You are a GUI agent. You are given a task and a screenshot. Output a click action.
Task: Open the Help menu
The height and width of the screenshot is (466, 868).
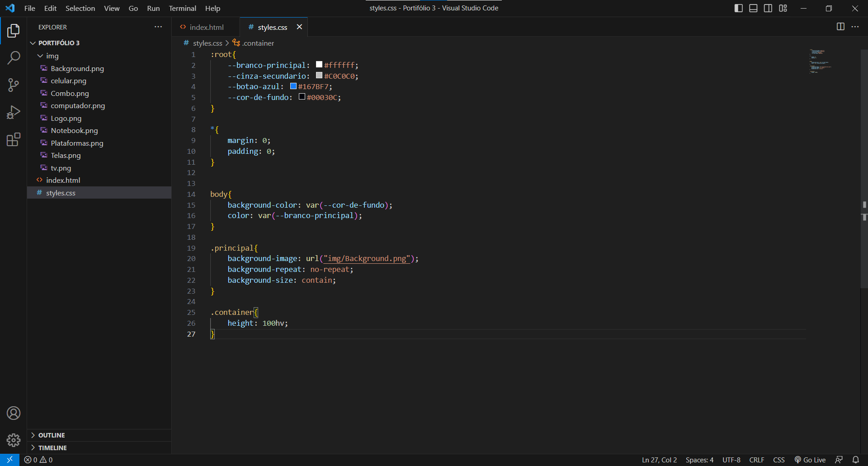[212, 8]
